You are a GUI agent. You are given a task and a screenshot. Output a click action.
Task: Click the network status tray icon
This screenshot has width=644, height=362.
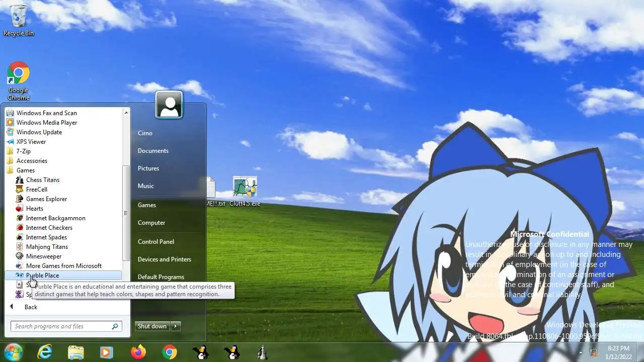[594, 352]
